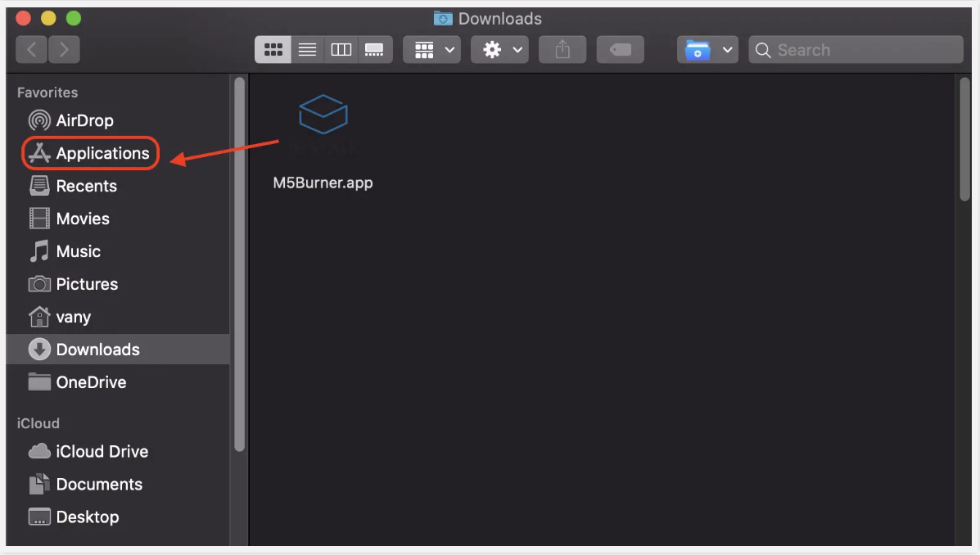The image size is (980, 555).
Task: Open the folder path dropdown button
Action: coord(707,49)
